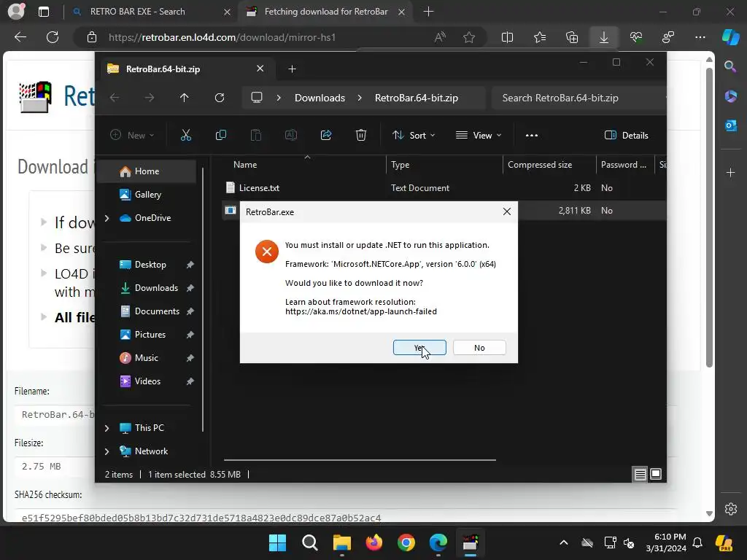Open the Edge Collections icon

572,37
